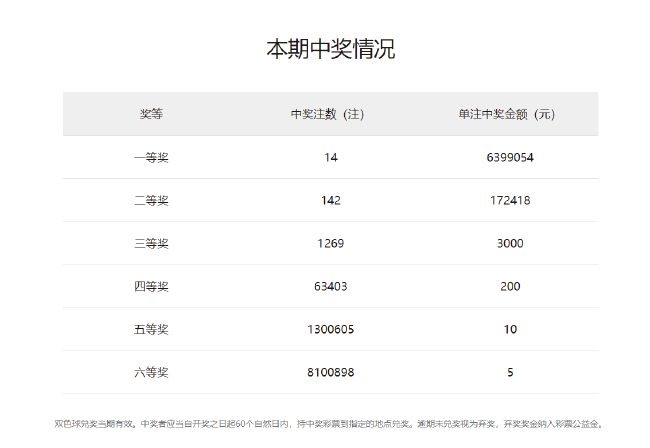Click the 本期中奖情况 title heading

pyautogui.click(x=330, y=49)
